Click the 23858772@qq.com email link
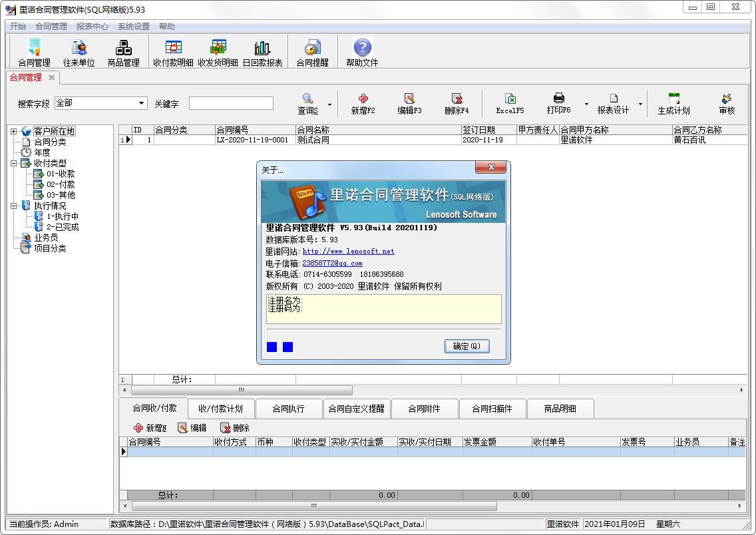This screenshot has height=535, width=756. point(332,263)
